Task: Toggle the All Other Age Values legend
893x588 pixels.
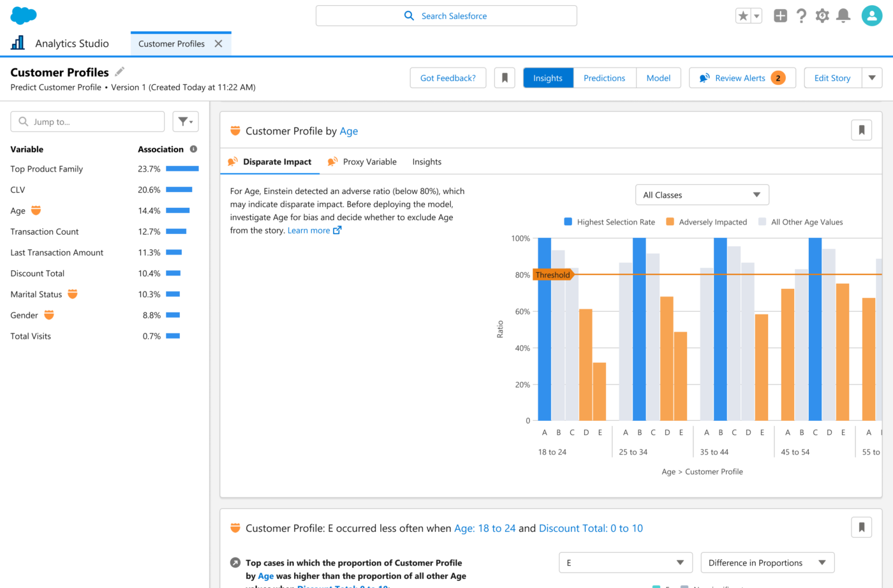Action: click(x=801, y=222)
